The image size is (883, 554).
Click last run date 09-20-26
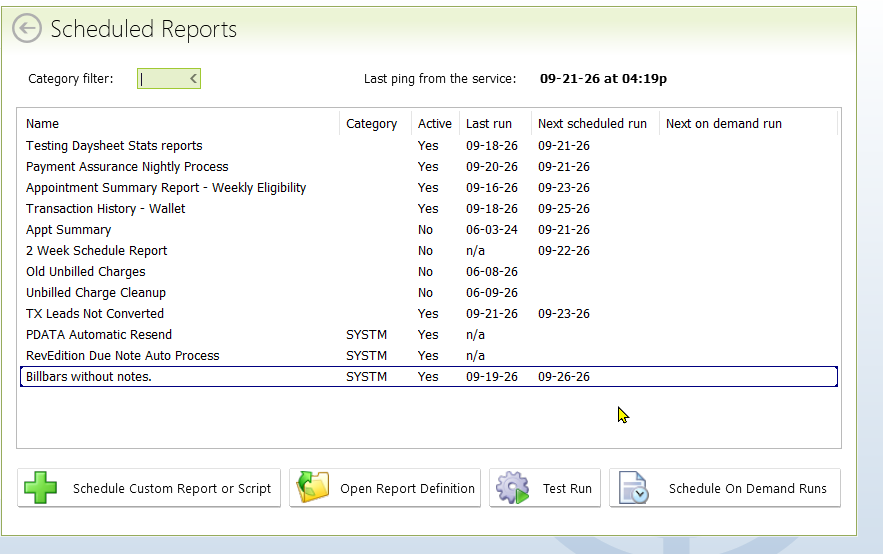pos(492,167)
